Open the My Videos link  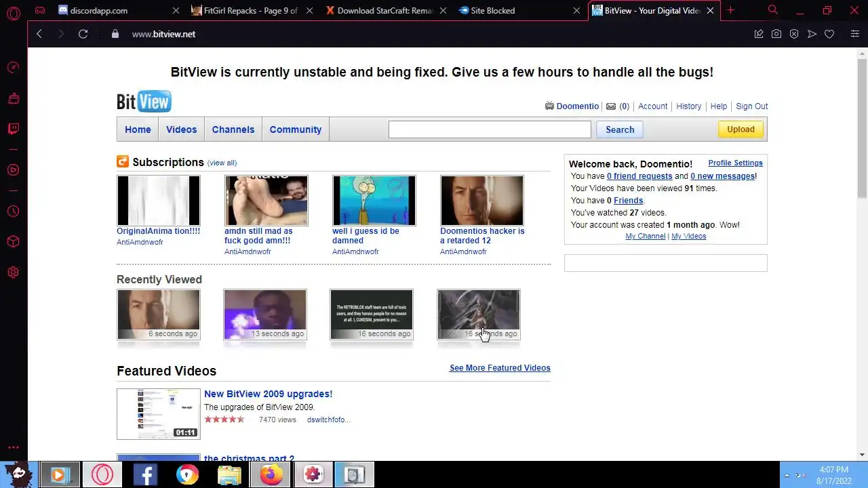pos(688,236)
